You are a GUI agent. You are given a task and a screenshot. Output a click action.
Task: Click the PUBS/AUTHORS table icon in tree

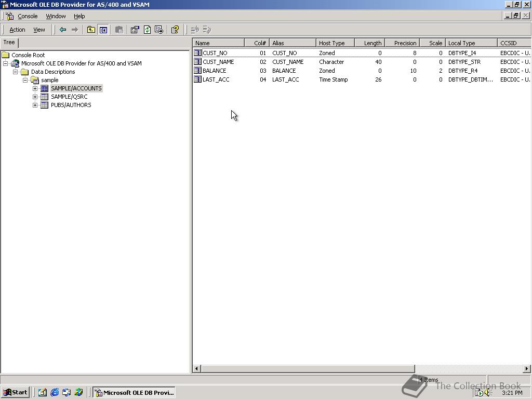(x=45, y=105)
